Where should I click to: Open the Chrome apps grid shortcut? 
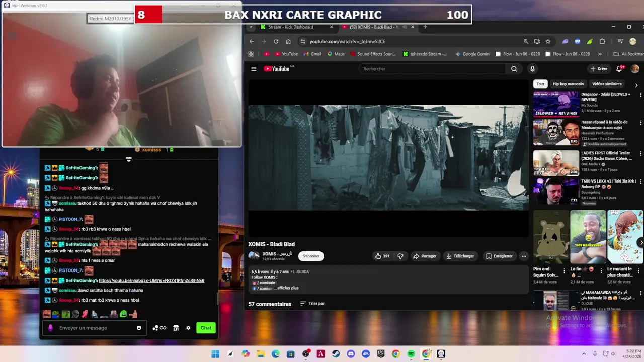(251, 54)
